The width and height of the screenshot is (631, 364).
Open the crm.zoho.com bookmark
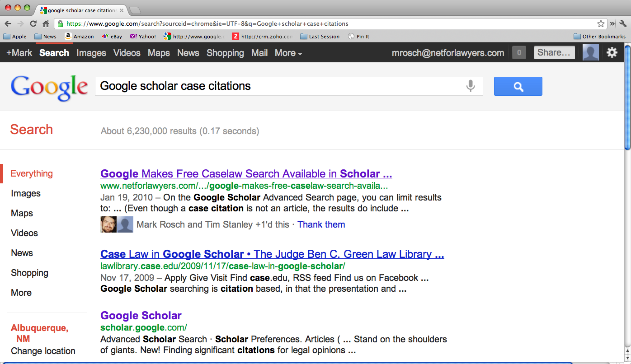pos(262,37)
